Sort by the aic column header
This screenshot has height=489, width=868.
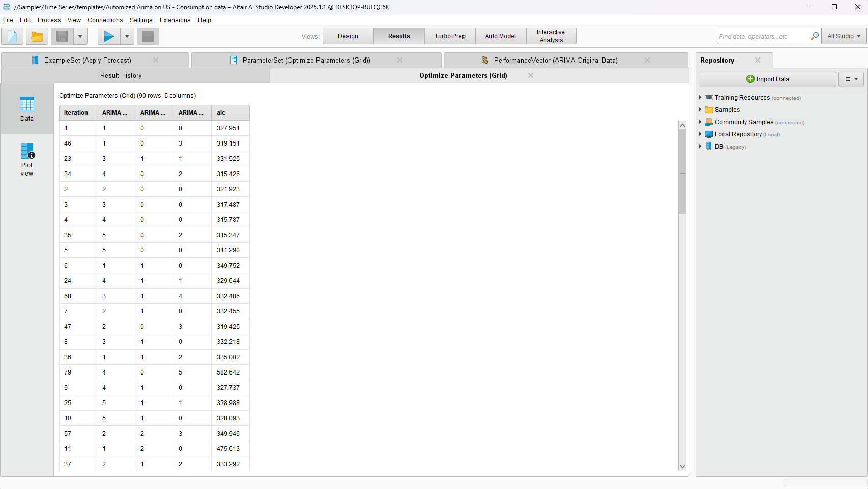[x=230, y=113]
